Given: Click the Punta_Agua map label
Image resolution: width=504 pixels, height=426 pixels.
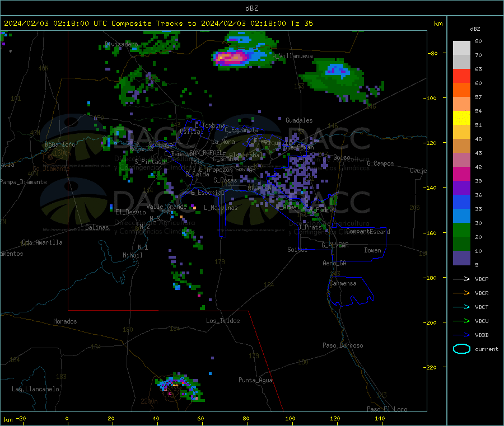Looking at the screenshot, I should 255,380.
